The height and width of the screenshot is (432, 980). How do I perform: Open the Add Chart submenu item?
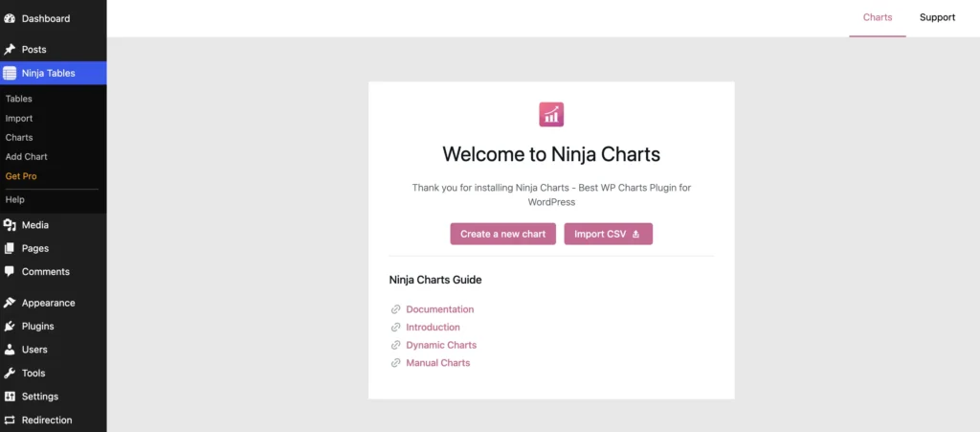click(x=26, y=157)
